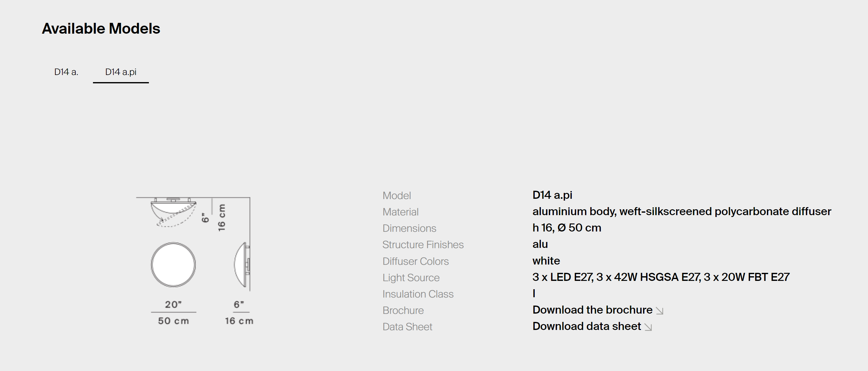Click the arrow icon beside Download the brochure
The image size is (868, 371).
659,311
